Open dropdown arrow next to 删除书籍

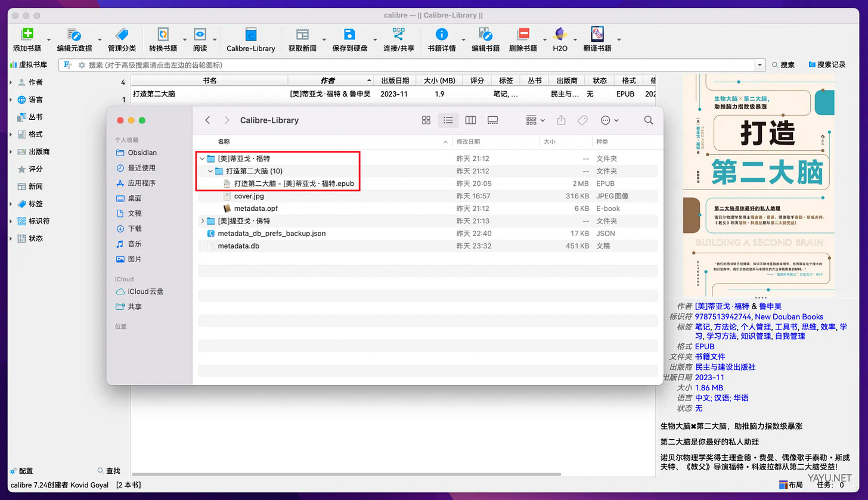pyautogui.click(x=544, y=39)
